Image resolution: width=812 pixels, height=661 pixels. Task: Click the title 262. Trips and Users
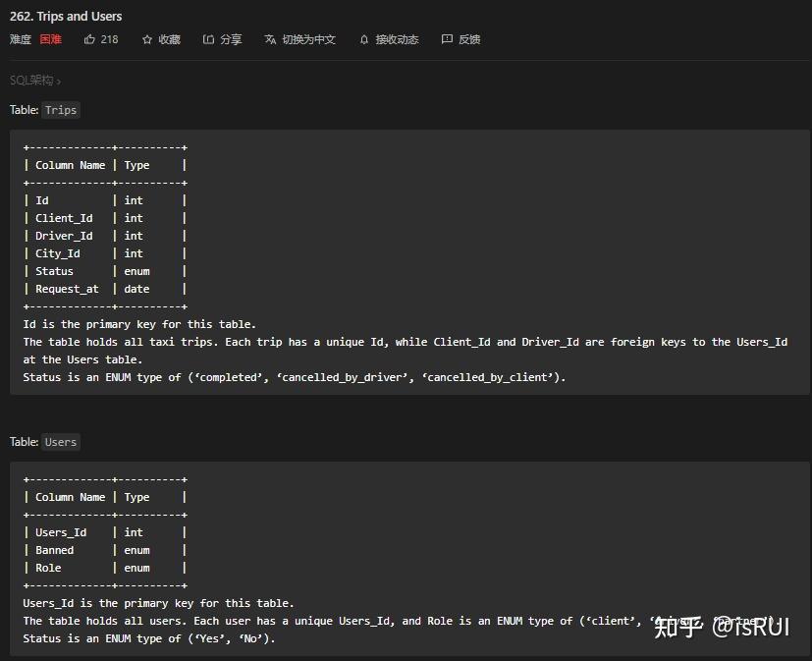pos(66,16)
